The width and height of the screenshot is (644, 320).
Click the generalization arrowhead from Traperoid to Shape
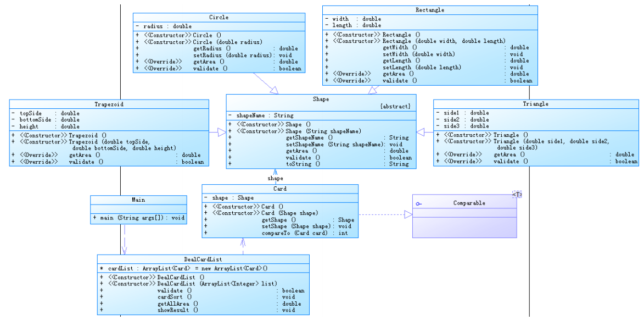coord(222,132)
